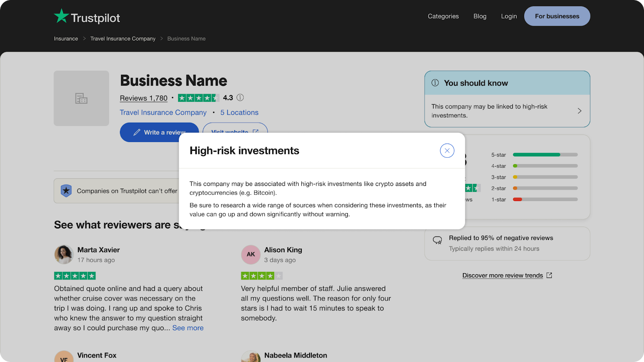
Task: Click the speech bubble icon near reply stats
Action: click(x=437, y=240)
